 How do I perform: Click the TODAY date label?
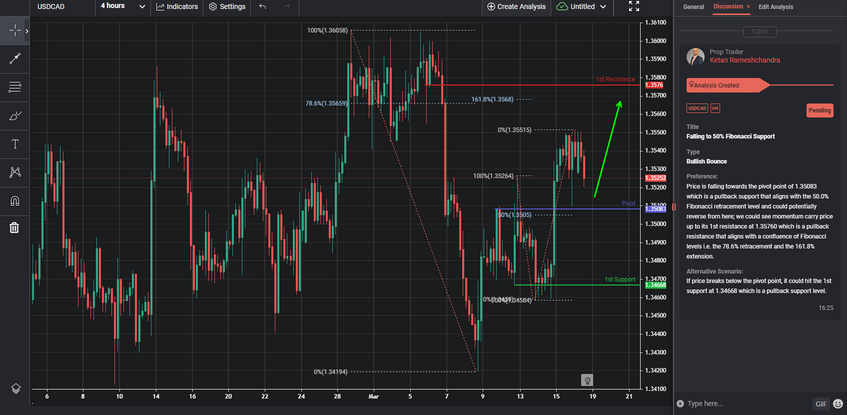point(760,32)
